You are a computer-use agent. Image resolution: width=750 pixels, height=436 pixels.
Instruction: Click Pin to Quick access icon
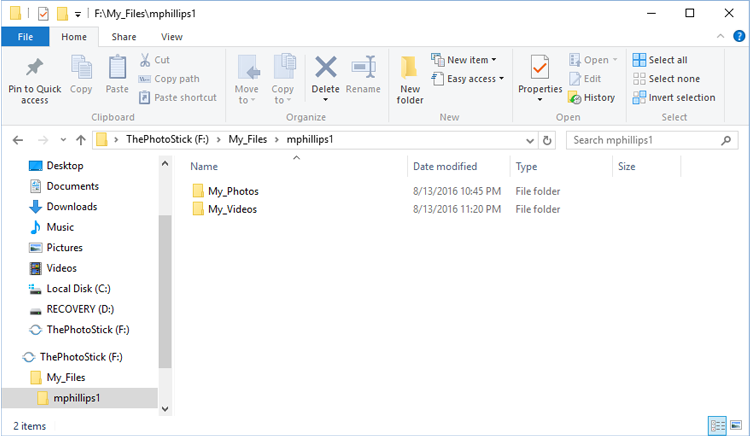34,67
